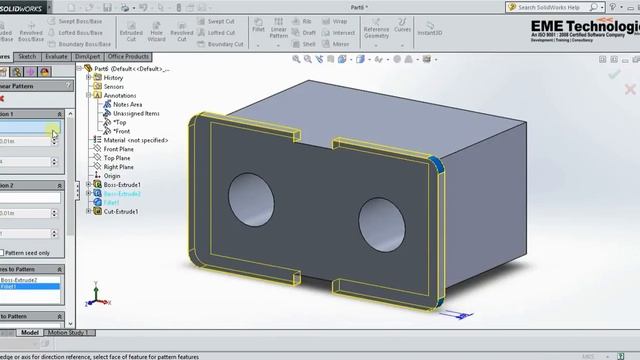Click Zoom to Fit in the view toolbar
Image resolution: width=640 pixels, height=360 pixels.
click(296, 59)
